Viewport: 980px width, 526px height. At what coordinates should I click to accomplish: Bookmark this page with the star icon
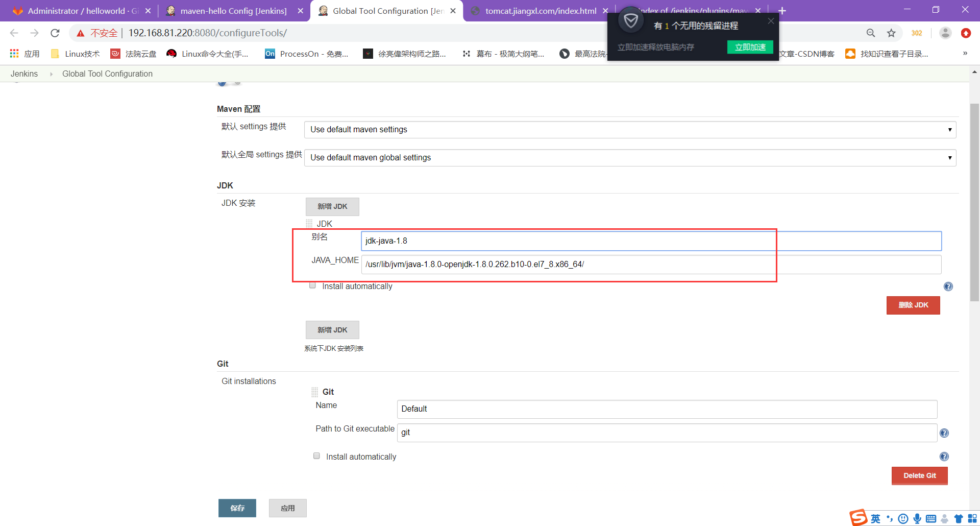click(891, 33)
